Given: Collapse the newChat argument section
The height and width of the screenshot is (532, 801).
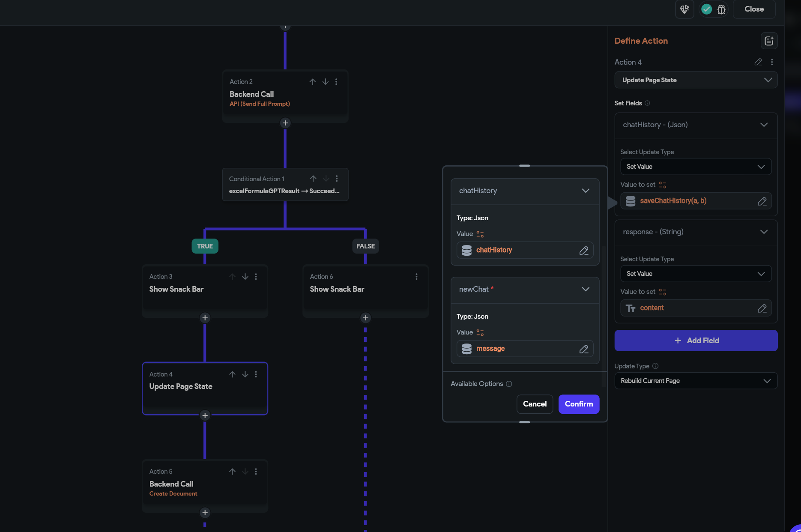Looking at the screenshot, I should click(x=586, y=289).
